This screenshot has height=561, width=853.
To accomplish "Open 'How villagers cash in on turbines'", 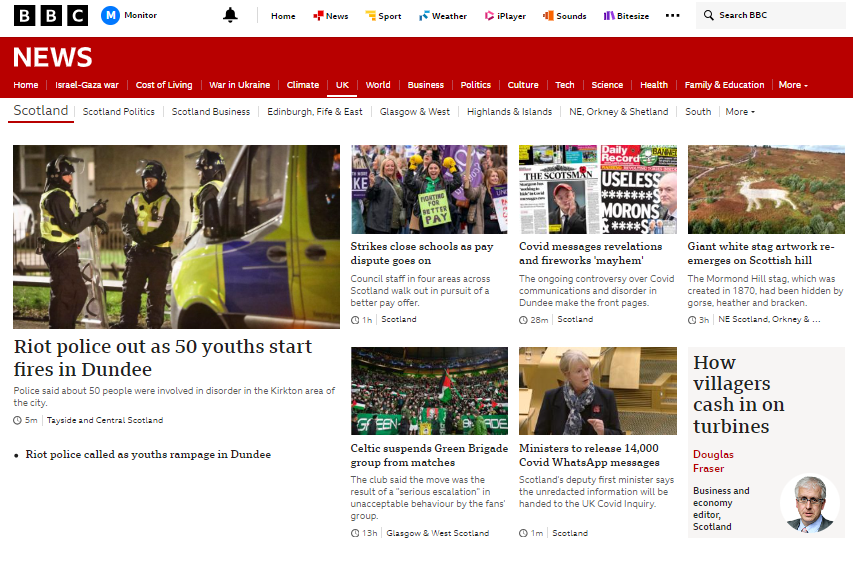I will pos(739,394).
